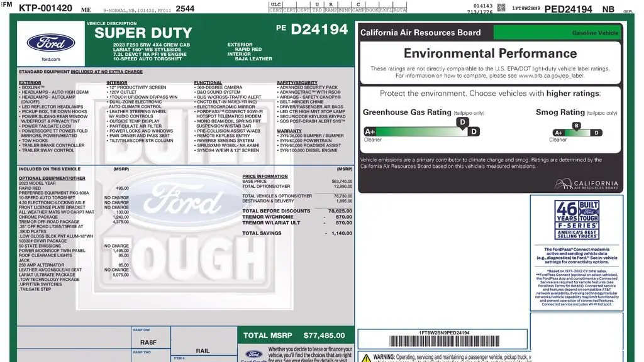Click the 360-DEGREE CAMERA item

218,87
